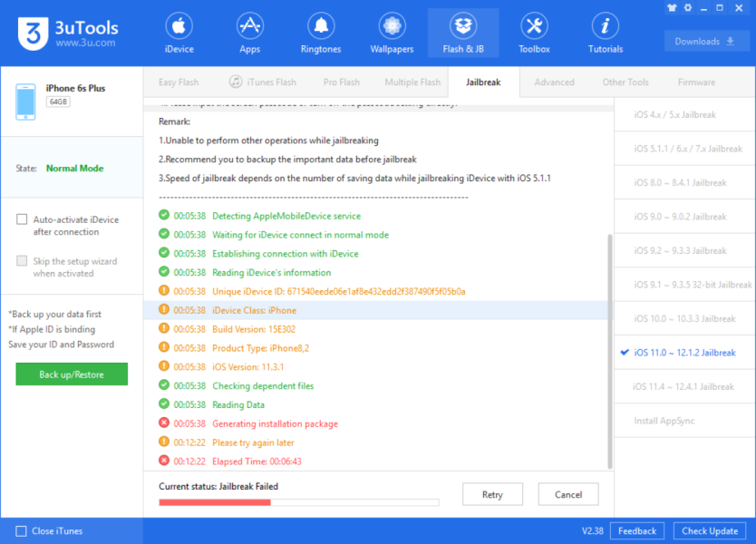756x544 pixels.
Task: Open the Tutorials section
Action: (x=605, y=33)
